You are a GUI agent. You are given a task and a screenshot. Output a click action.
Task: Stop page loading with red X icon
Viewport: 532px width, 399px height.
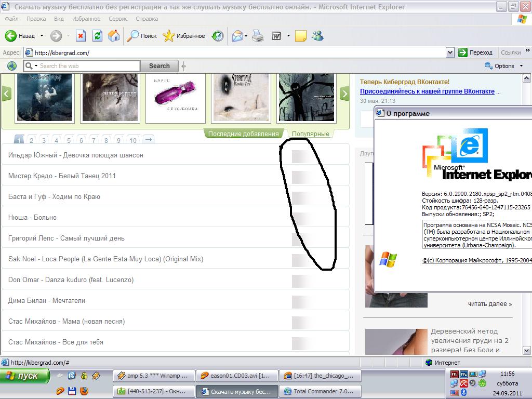click(x=81, y=36)
